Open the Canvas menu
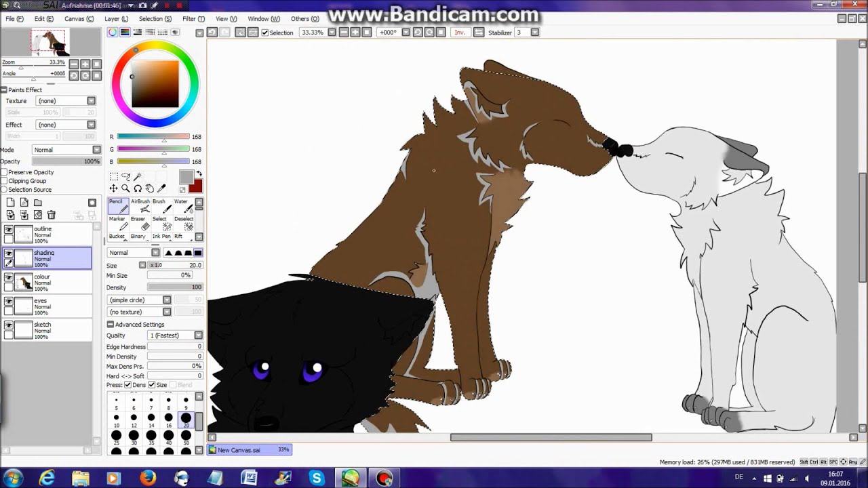 [79, 19]
